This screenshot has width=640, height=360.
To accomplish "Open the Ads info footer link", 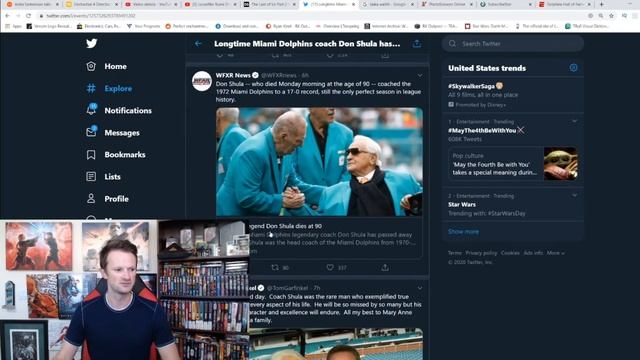I will click(533, 253).
